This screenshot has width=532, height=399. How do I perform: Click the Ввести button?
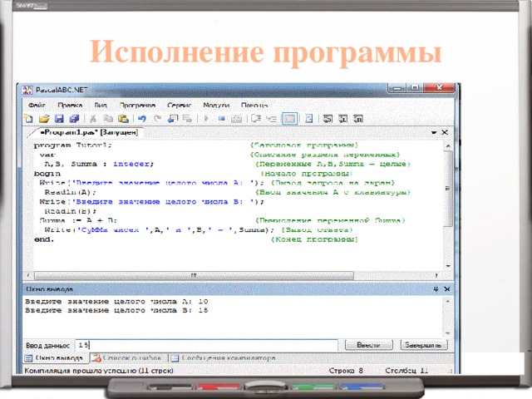[369, 345]
